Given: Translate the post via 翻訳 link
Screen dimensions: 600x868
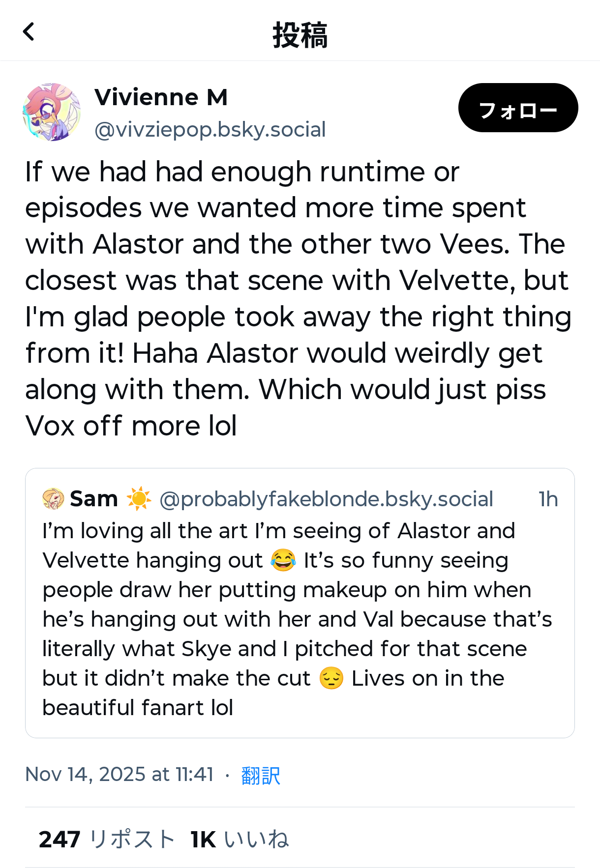Looking at the screenshot, I should [261, 775].
